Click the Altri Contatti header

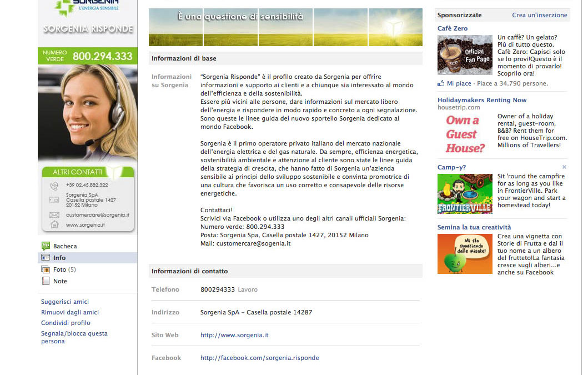(x=88, y=172)
